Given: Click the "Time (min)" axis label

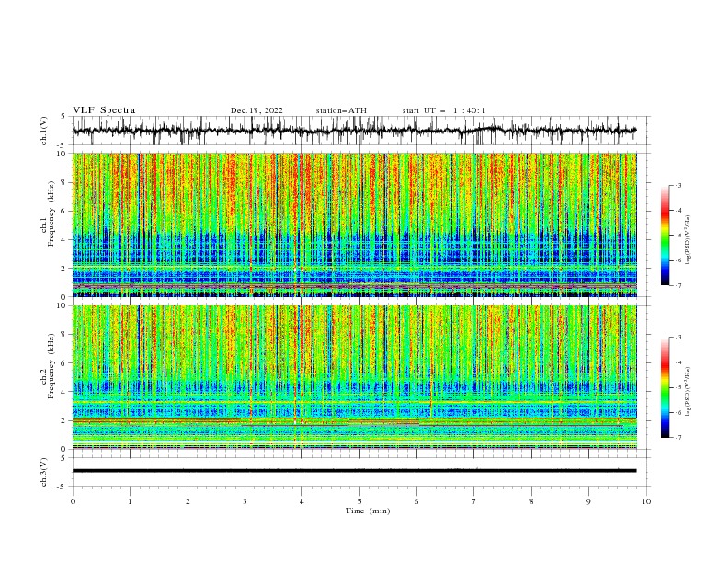Looking at the screenshot, I should [x=368, y=511].
